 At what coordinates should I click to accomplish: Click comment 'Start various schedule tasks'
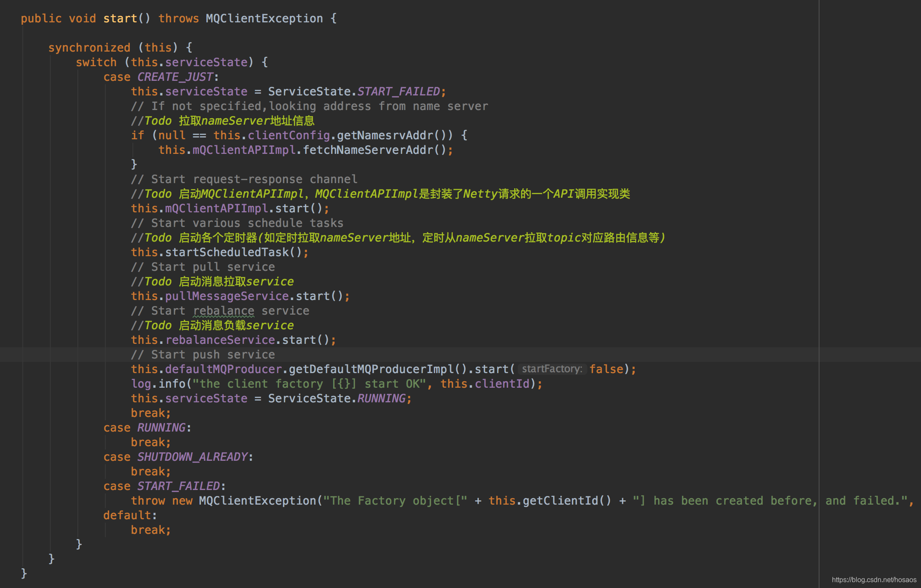(237, 223)
